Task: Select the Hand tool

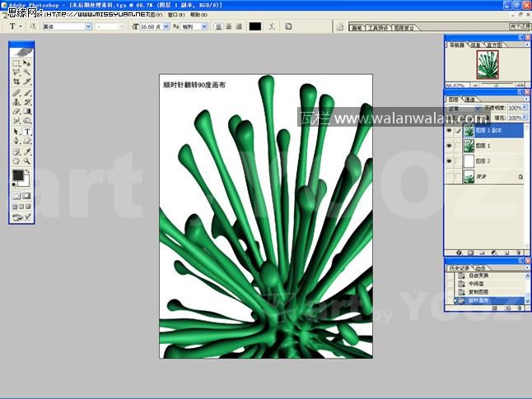Action: click(16, 160)
